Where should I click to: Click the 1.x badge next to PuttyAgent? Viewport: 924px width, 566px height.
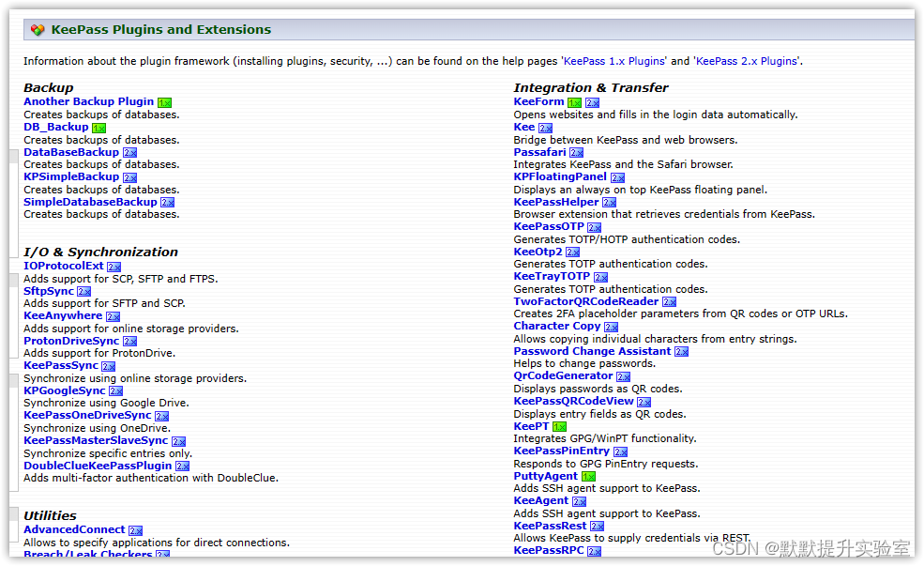coord(588,477)
